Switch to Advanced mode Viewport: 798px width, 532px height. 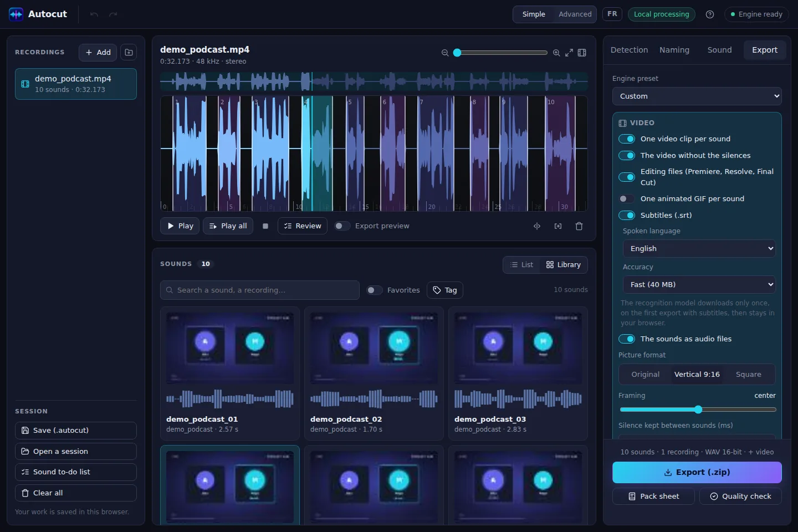575,14
